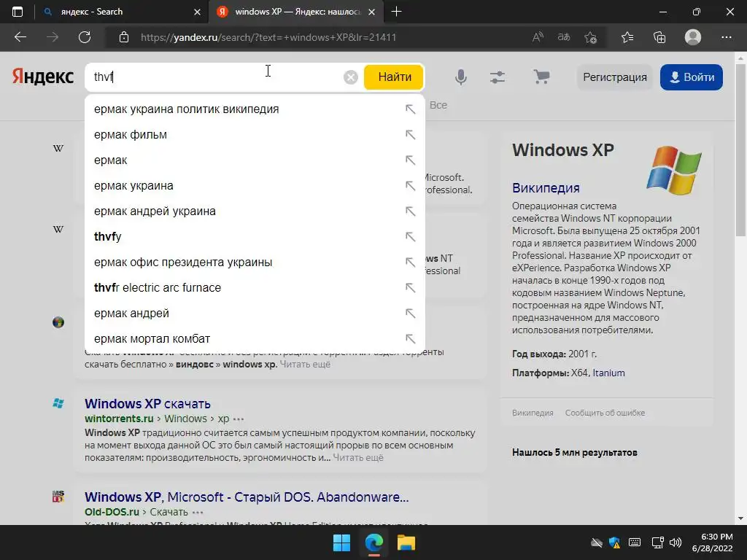Open the volume icon in system tray
This screenshot has height=560, width=747.
(x=676, y=542)
